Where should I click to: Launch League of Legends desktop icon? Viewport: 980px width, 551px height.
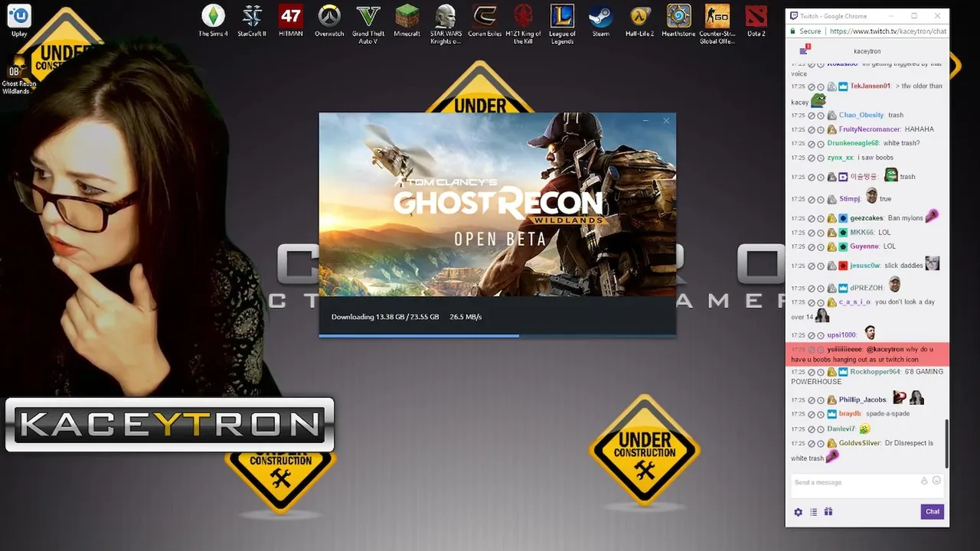(x=562, y=24)
